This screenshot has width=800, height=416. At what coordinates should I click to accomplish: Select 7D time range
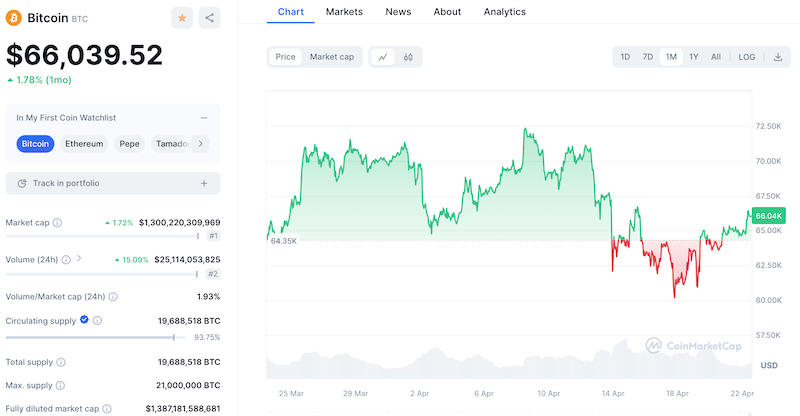647,57
